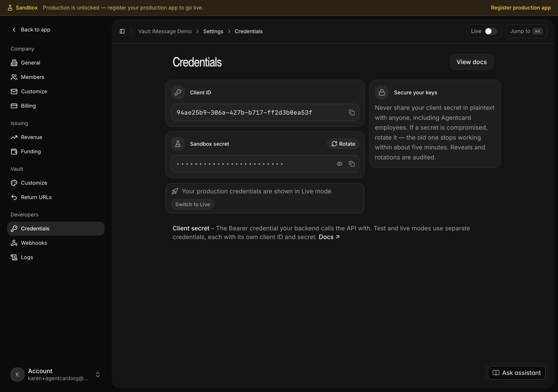Click the Return URLs arrow icon

coord(14,197)
